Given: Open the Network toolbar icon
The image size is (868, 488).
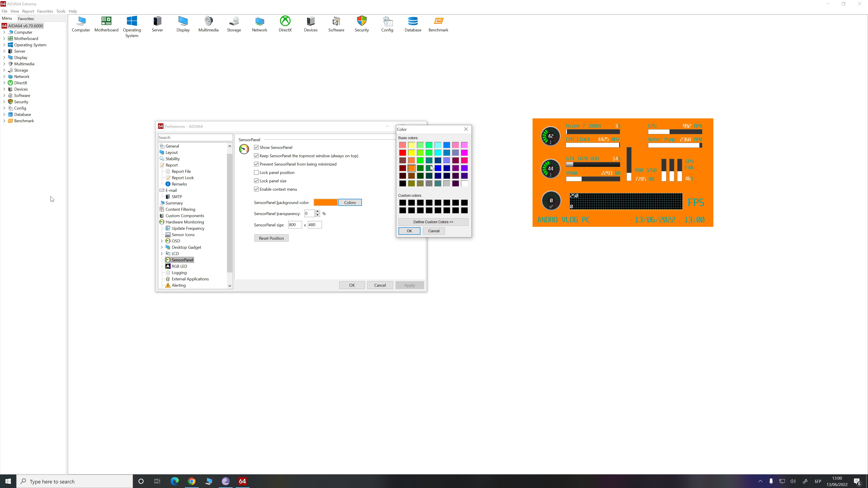Looking at the screenshot, I should tap(259, 24).
